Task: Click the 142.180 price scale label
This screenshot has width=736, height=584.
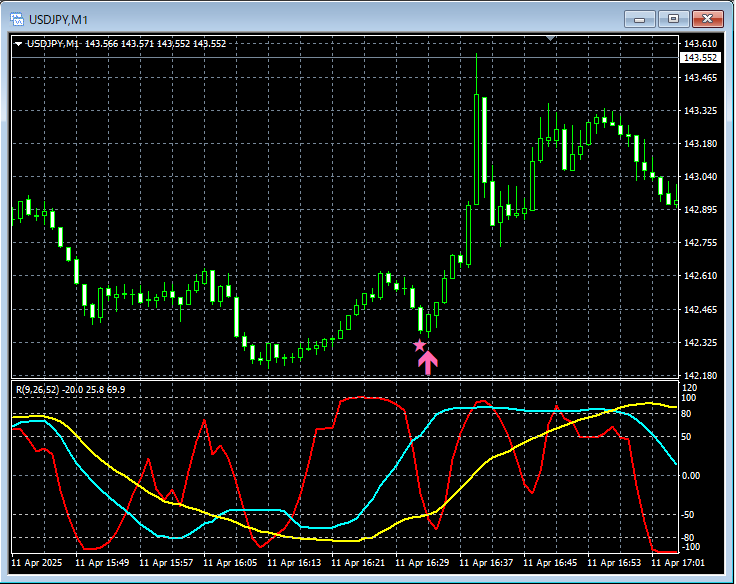Action: click(700, 376)
